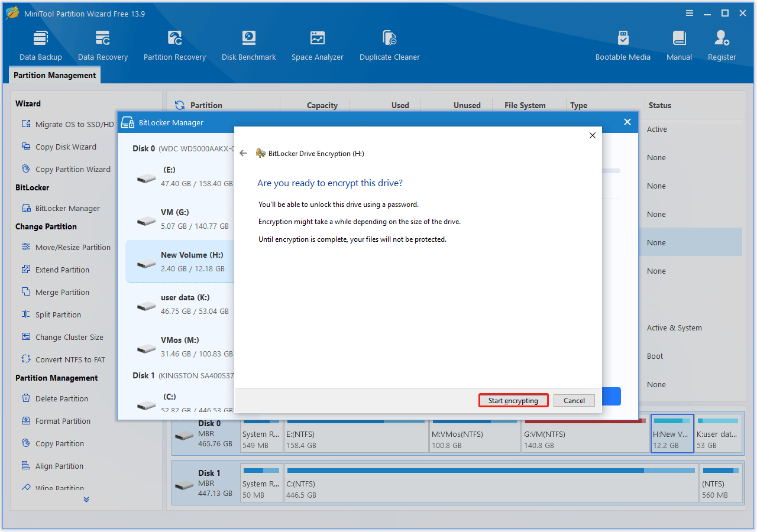Sort by the Capacity column header
The image size is (757, 532).
pyautogui.click(x=322, y=105)
